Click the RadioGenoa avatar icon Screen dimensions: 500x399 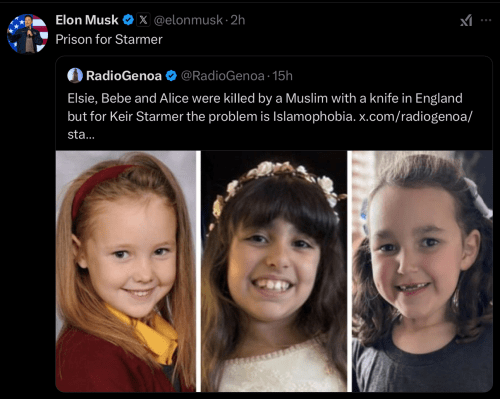click(x=75, y=75)
